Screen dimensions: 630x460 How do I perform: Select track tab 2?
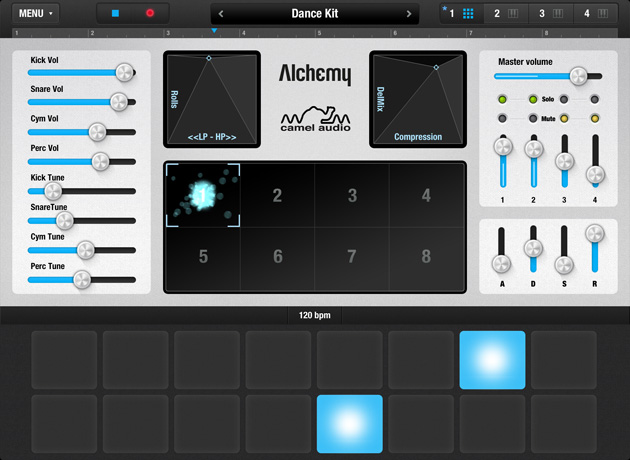click(x=506, y=14)
